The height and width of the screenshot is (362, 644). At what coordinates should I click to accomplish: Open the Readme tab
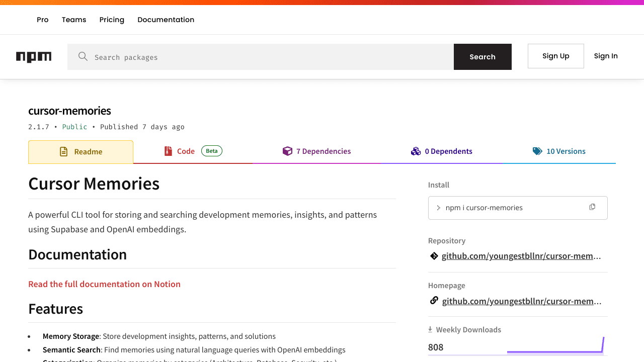(x=80, y=152)
